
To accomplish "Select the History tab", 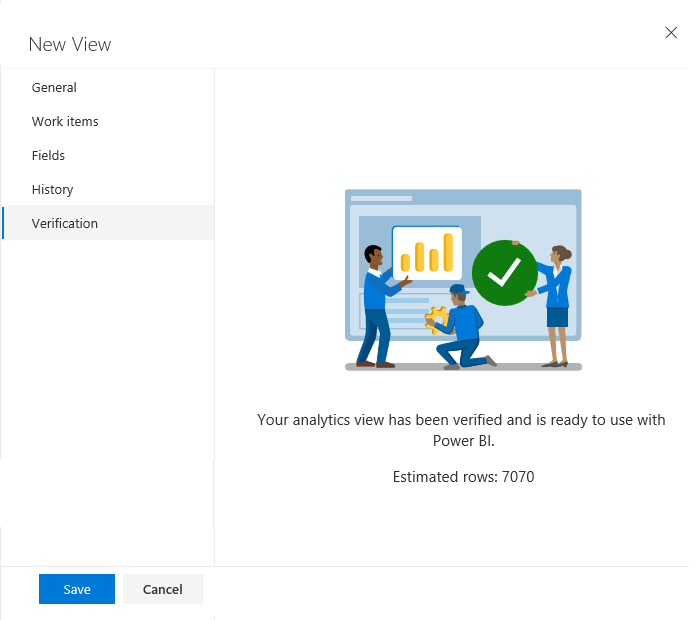I will click(108, 190).
